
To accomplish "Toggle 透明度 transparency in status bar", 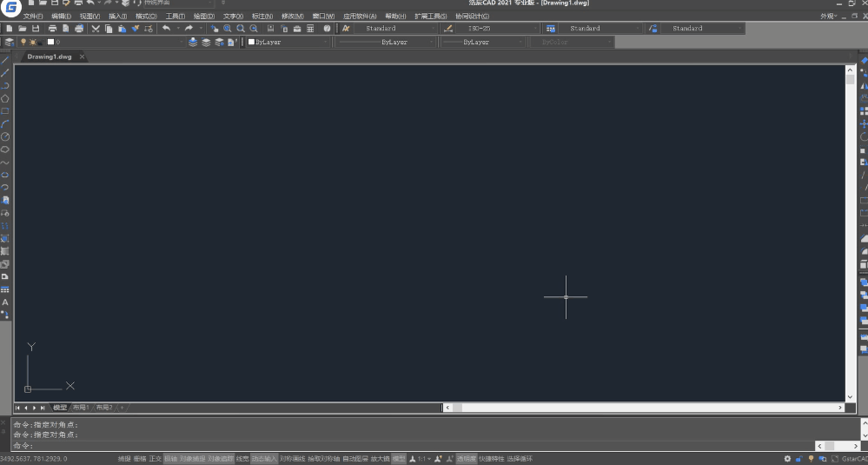I will (467, 459).
